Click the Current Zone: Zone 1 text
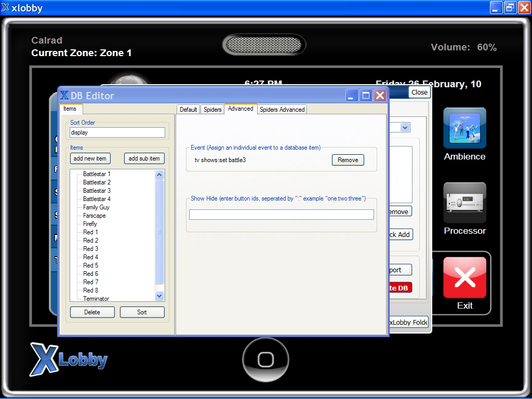 [x=82, y=53]
